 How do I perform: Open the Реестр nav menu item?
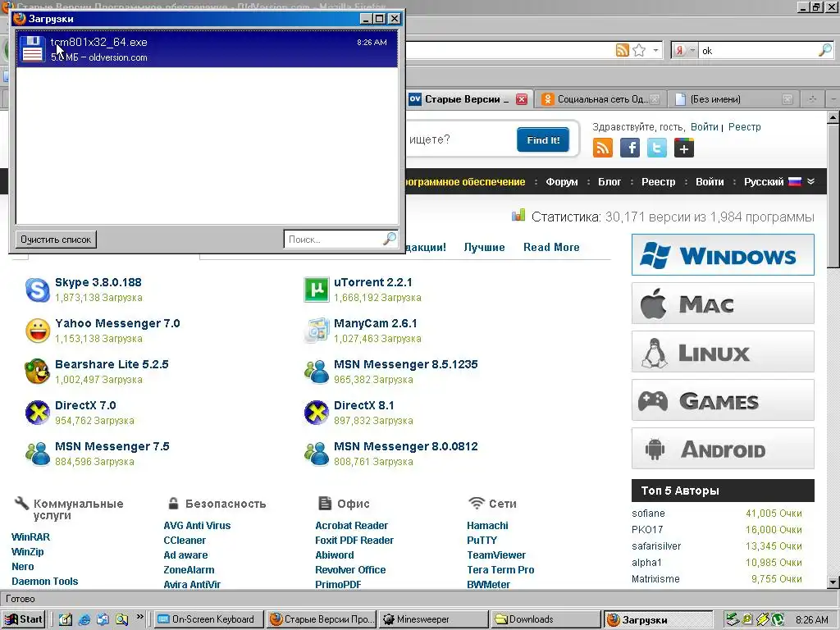tap(659, 181)
